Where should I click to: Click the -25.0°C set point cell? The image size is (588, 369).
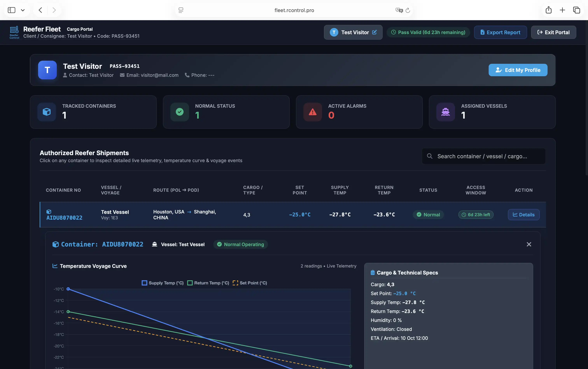coord(300,214)
